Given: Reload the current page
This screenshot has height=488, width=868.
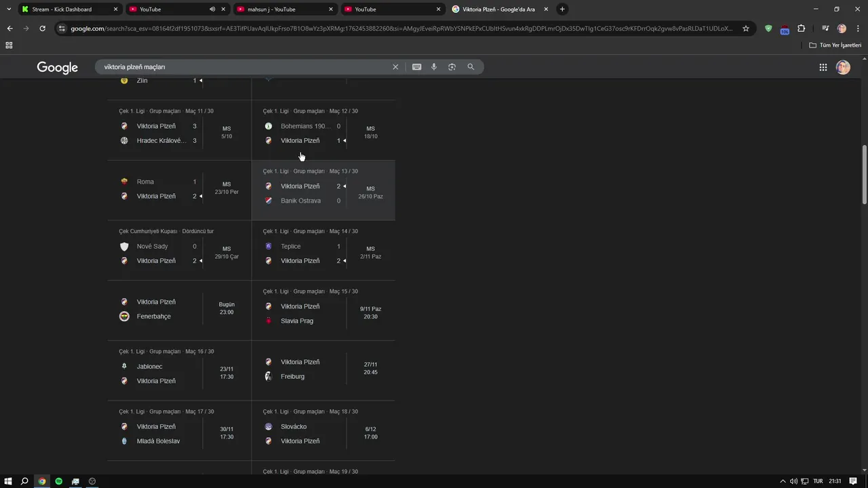Looking at the screenshot, I should (x=42, y=28).
